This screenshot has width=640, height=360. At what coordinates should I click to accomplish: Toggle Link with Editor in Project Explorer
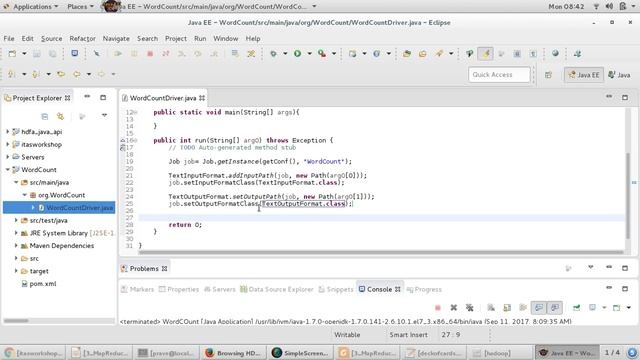pos(60,116)
